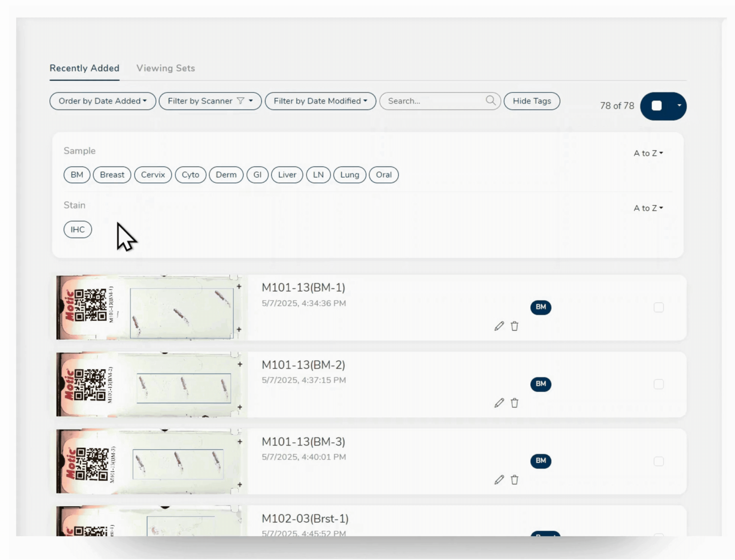Open the Order by Date Added dropdown
This screenshot has height=560, width=735.
[x=103, y=101]
